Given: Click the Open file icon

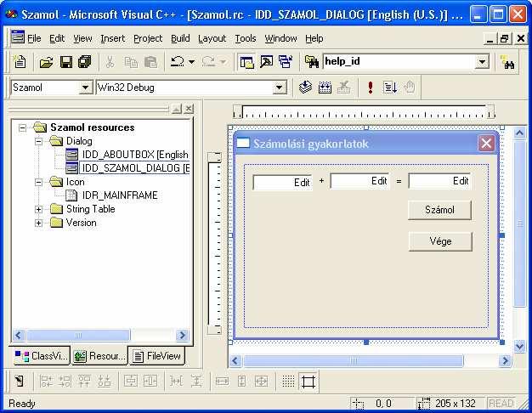Looking at the screenshot, I should 46,62.
